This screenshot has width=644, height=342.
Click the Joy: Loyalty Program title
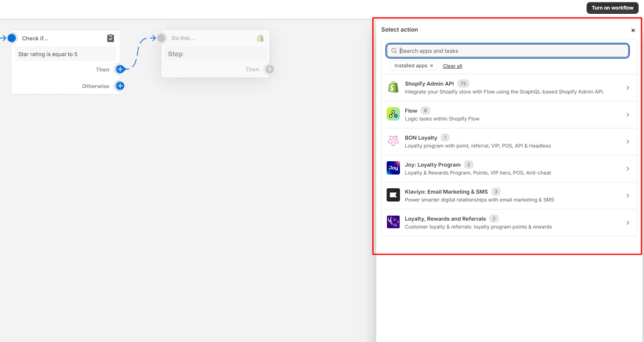pyautogui.click(x=433, y=165)
